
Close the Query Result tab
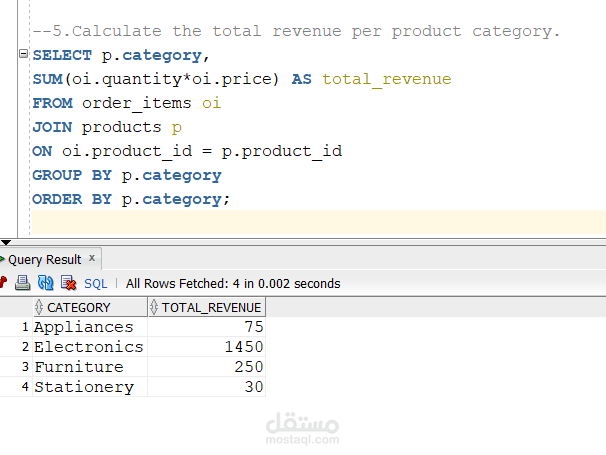[x=92, y=258]
